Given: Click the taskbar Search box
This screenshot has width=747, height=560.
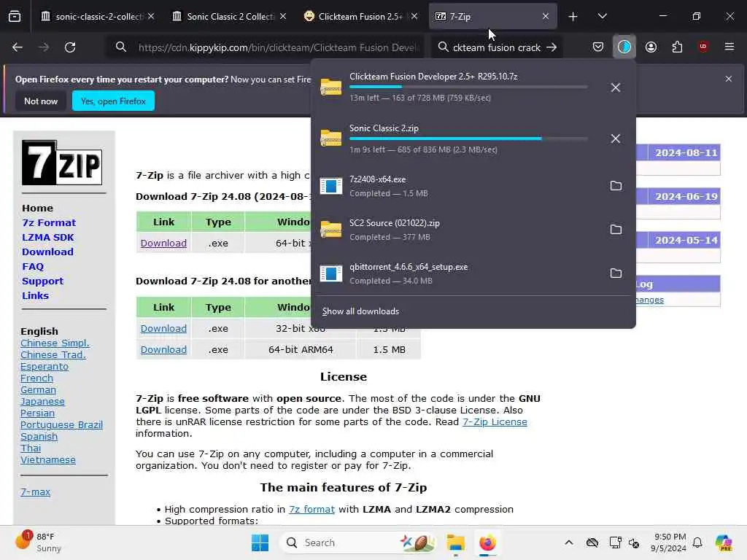Looking at the screenshot, I should click(359, 542).
